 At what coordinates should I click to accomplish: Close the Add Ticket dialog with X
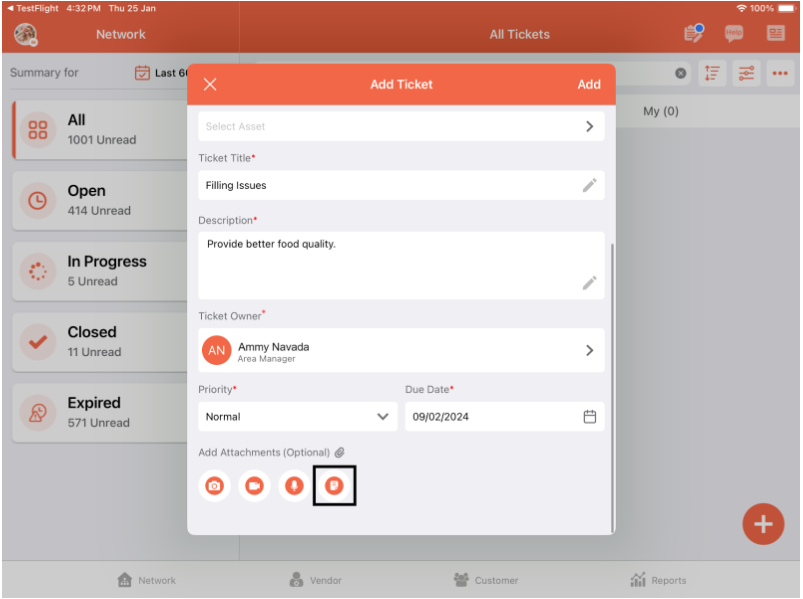[210, 84]
